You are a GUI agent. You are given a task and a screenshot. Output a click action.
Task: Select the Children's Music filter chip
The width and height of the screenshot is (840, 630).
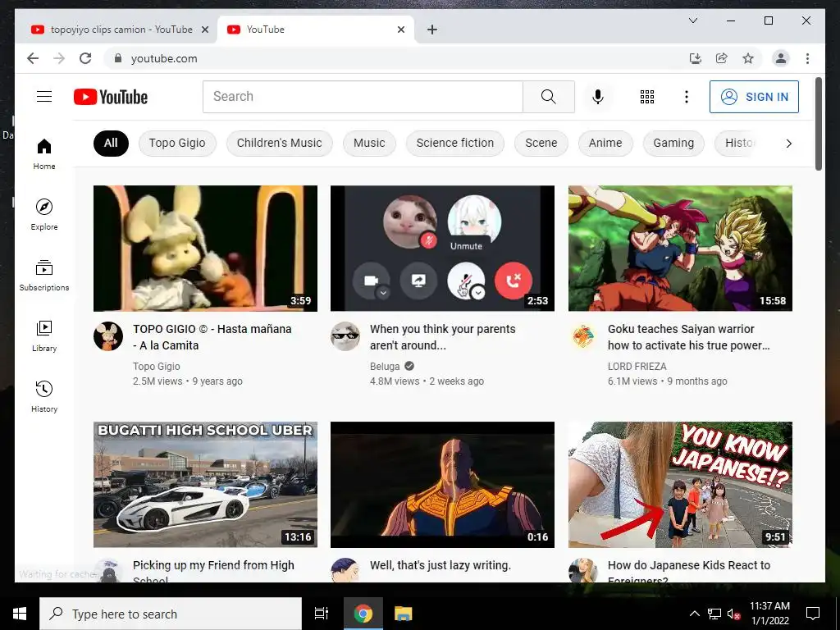279,143
